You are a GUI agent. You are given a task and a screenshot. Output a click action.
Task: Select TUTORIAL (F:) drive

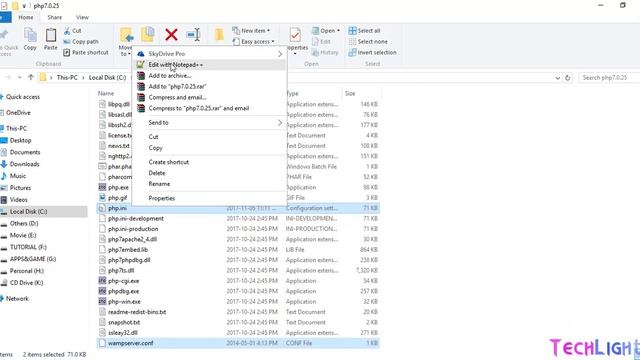point(28,247)
